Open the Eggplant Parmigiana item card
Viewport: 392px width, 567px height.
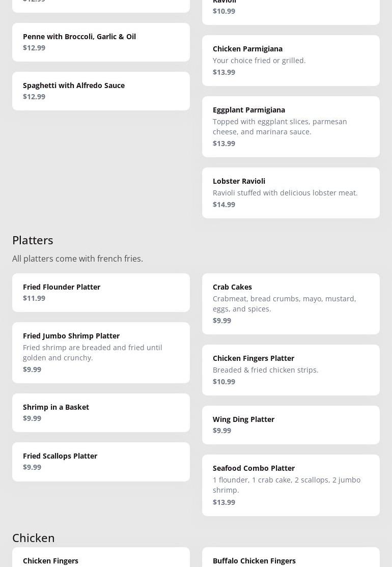pos(291,127)
